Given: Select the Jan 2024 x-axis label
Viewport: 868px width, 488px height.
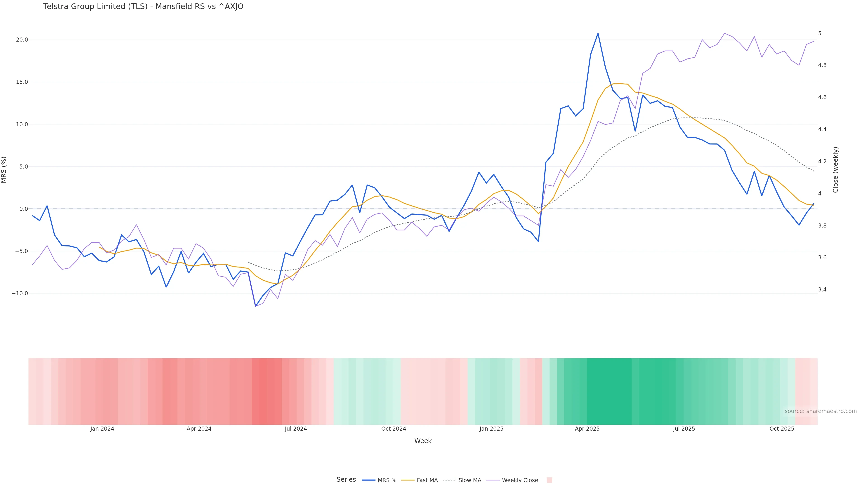Looking at the screenshot, I should (x=102, y=429).
